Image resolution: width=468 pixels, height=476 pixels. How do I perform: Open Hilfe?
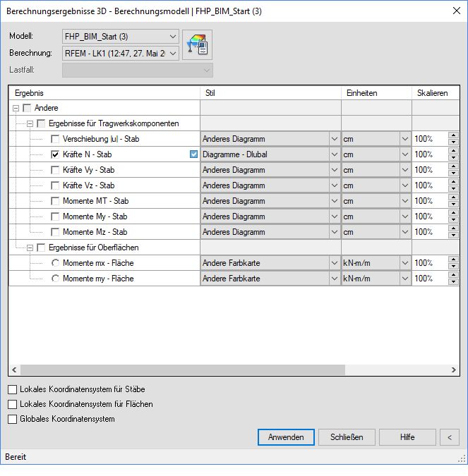click(407, 437)
